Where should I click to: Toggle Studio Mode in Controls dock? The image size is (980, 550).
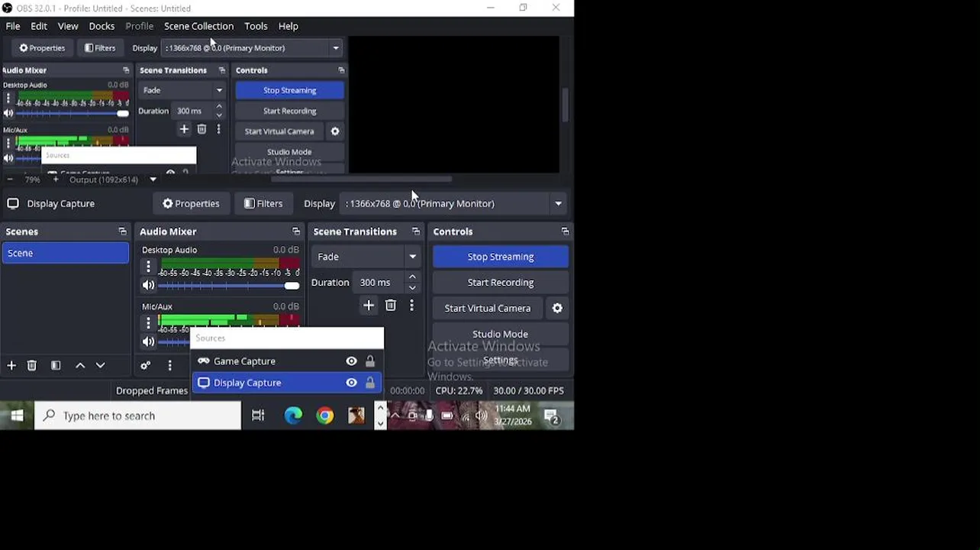pyautogui.click(x=501, y=334)
